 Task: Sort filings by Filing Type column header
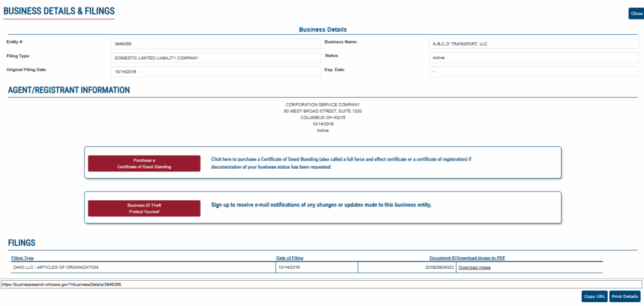pyautogui.click(x=23, y=258)
